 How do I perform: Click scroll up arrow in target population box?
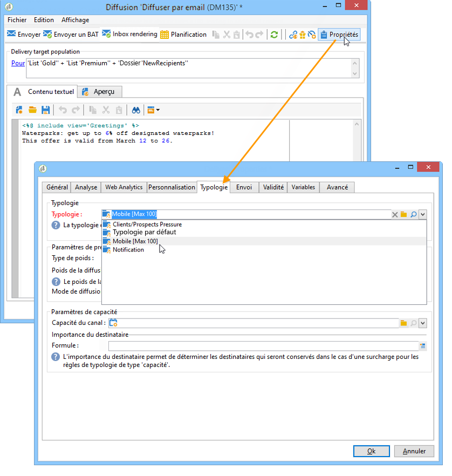[354, 63]
